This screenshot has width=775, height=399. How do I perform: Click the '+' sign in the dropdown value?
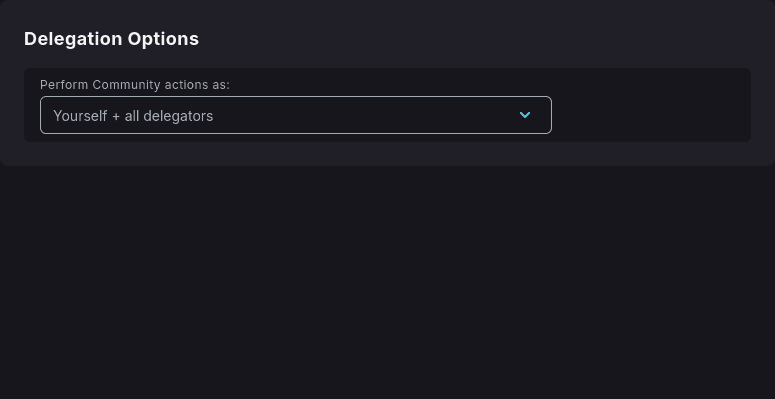pyautogui.click(x=116, y=116)
